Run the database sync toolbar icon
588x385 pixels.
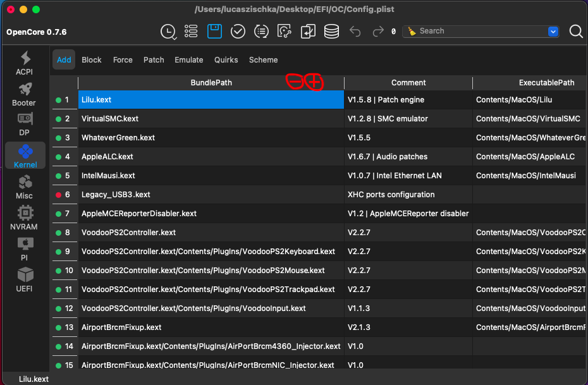coord(331,31)
